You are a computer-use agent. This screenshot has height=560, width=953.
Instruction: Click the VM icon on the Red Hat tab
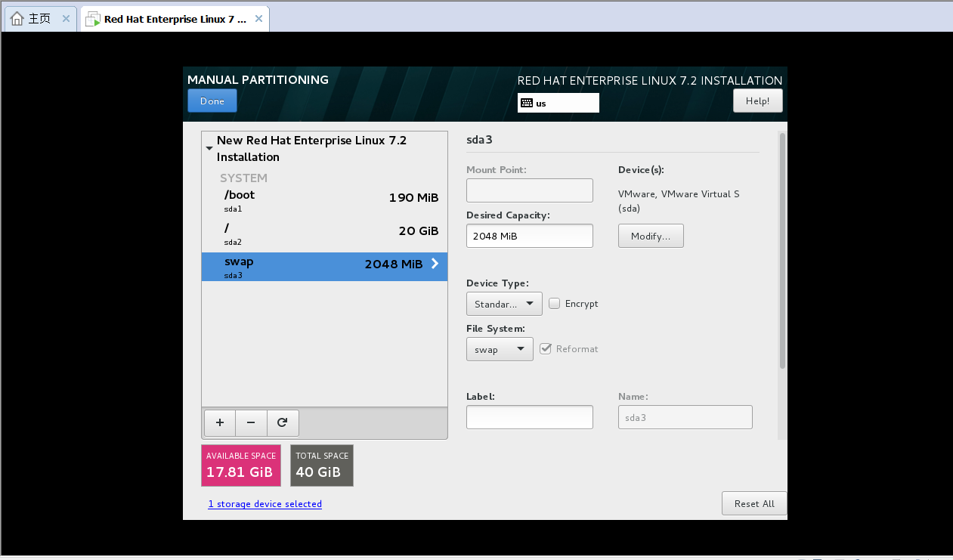click(x=93, y=20)
